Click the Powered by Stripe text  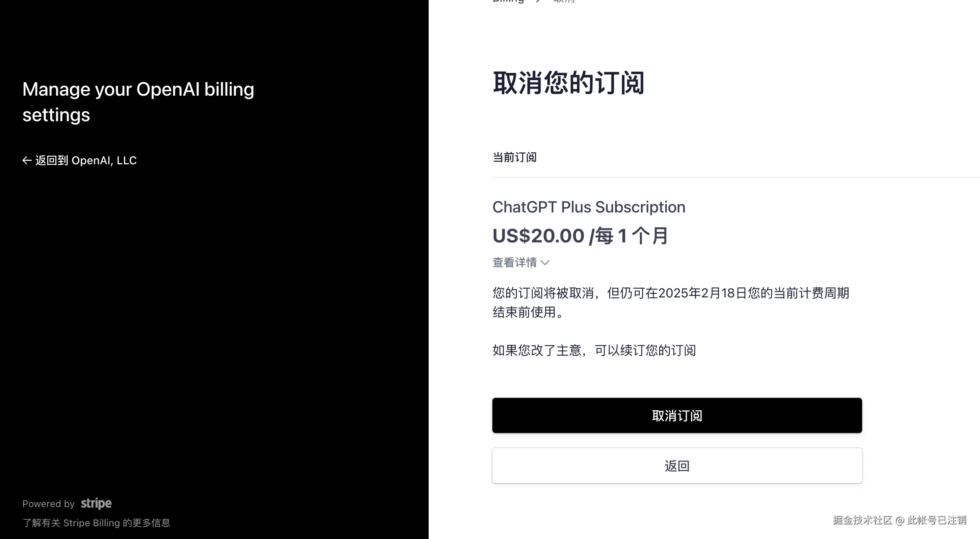tap(49, 504)
